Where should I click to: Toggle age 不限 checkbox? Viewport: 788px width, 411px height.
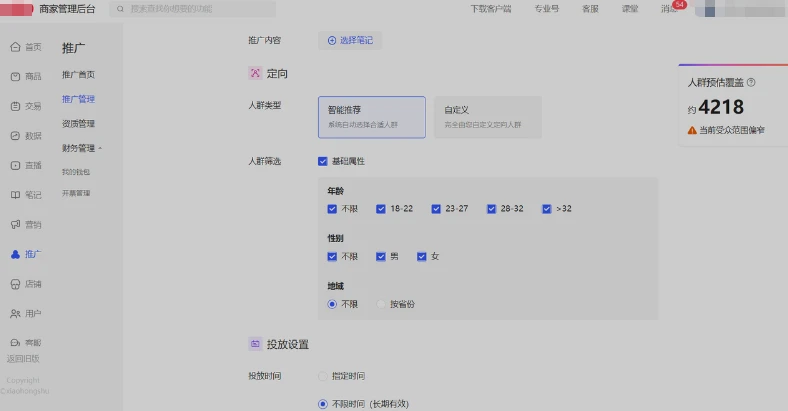332,209
